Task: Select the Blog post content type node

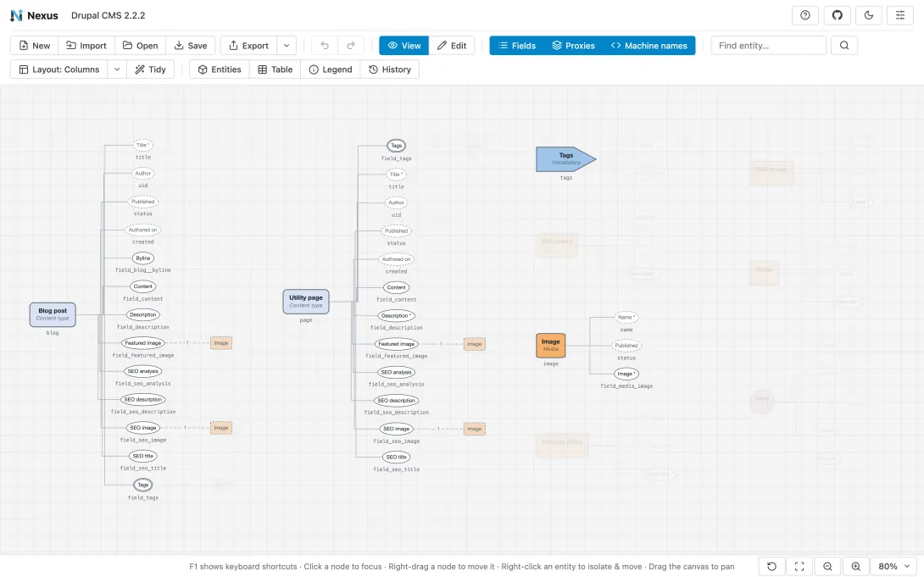Action: click(x=53, y=314)
